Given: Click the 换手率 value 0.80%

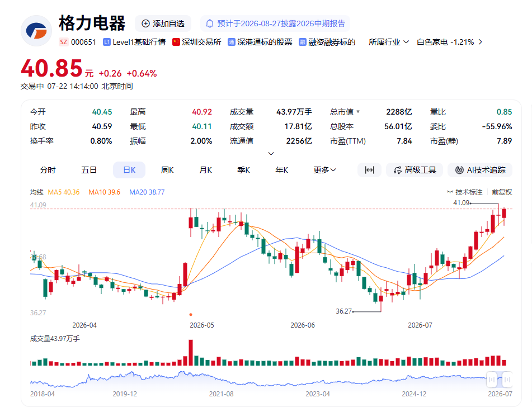Looking at the screenshot, I should coord(101,141).
